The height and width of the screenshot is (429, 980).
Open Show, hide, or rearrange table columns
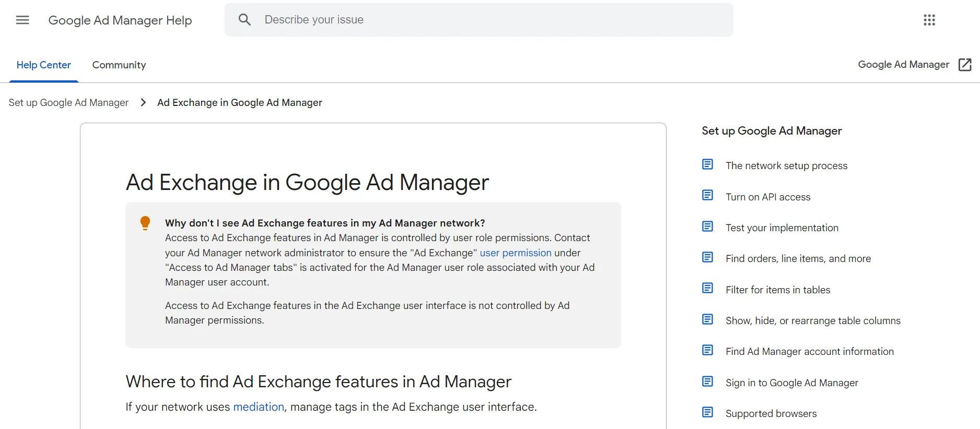813,321
